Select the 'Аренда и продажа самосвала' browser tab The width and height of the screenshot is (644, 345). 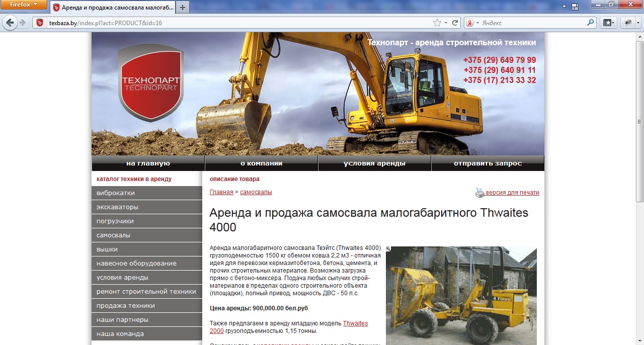point(113,8)
